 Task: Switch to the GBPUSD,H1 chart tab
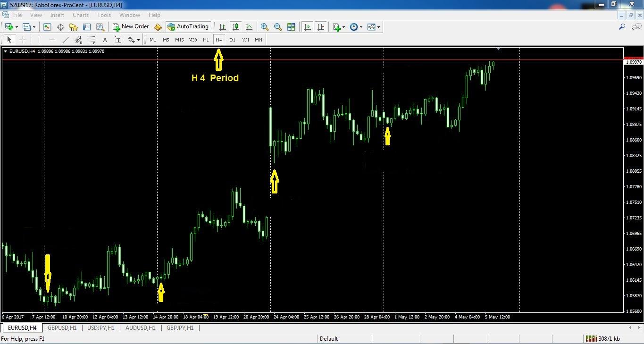pos(62,328)
